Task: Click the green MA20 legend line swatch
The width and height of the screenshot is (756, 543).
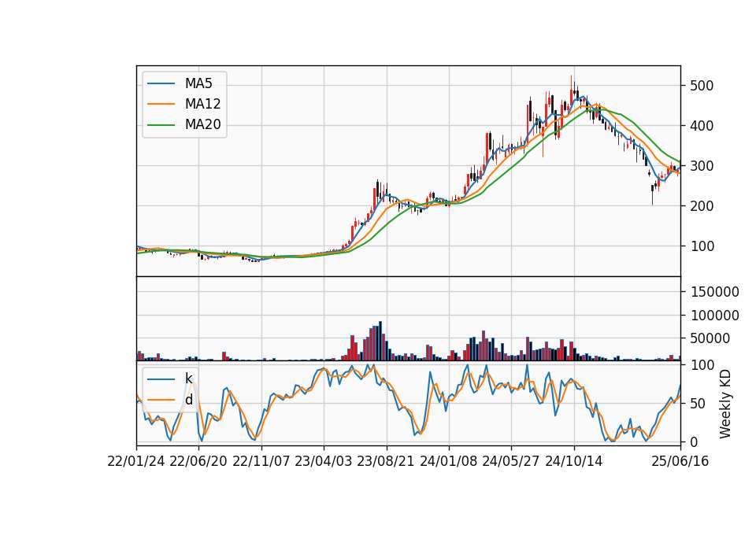Action: coord(161,125)
